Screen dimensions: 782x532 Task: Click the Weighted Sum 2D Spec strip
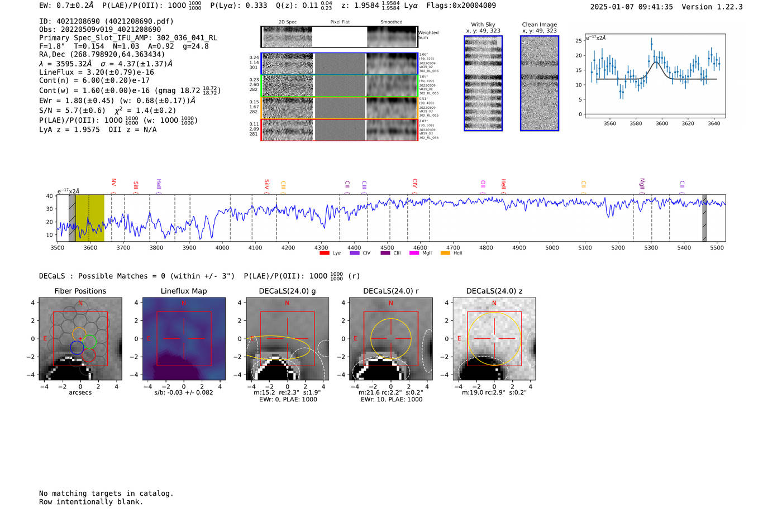point(339,36)
